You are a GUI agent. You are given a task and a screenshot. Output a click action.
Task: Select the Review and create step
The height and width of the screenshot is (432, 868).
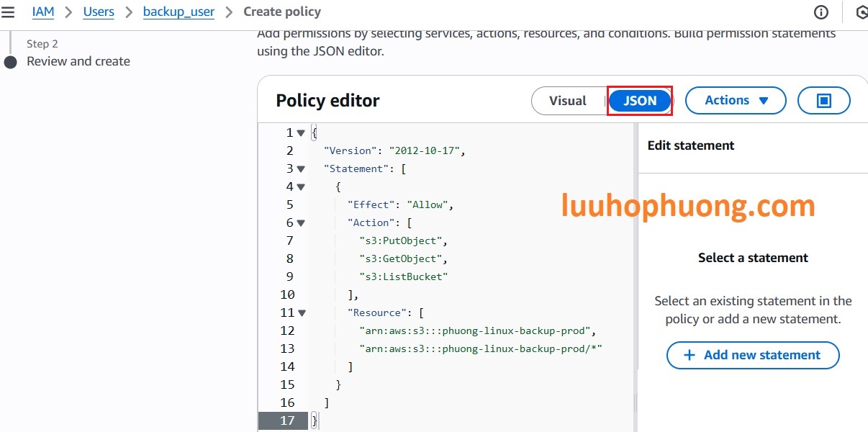tap(78, 61)
